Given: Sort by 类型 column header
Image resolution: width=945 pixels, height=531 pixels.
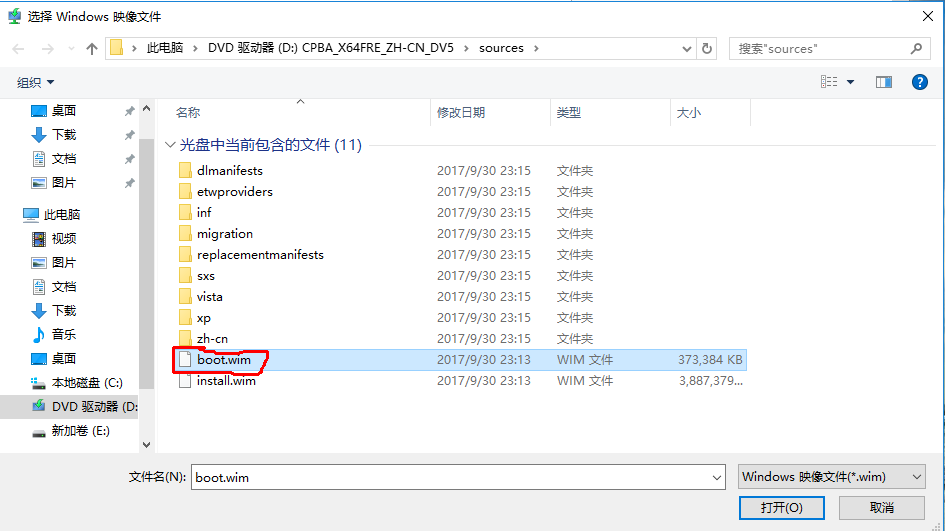Looking at the screenshot, I should tap(568, 113).
